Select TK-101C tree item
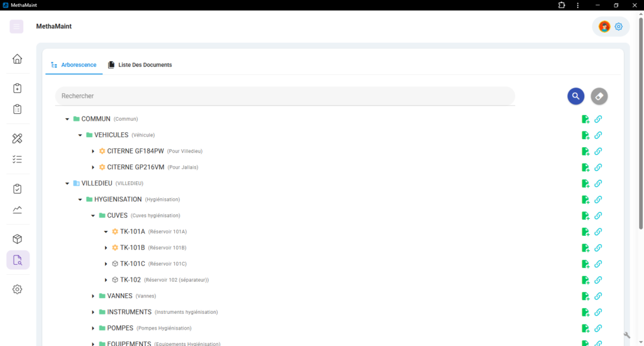Viewport: 644px width, 346px height. tap(132, 264)
